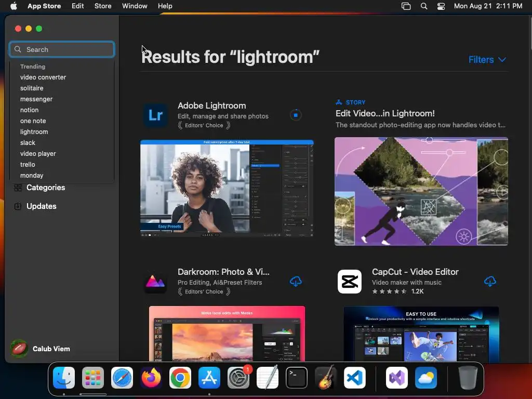Screen dimensions: 532x399
Task: Open the Apple menu
Action: point(14,6)
